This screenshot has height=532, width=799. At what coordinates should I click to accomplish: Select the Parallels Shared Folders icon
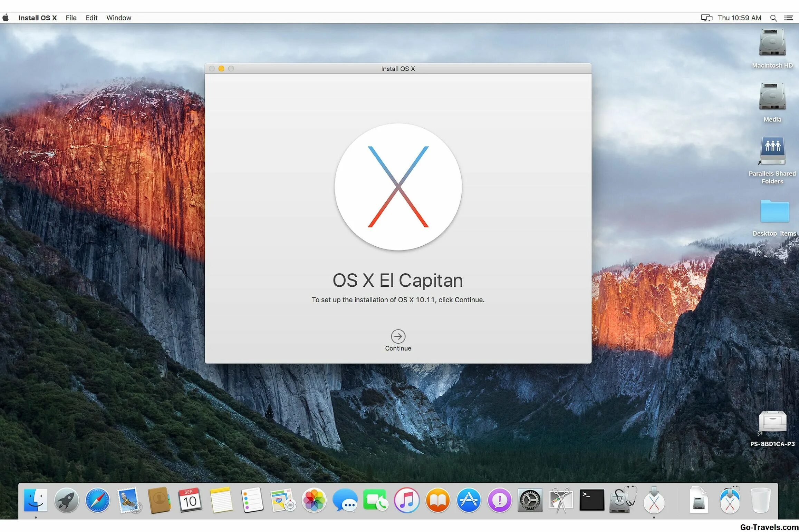772,151
